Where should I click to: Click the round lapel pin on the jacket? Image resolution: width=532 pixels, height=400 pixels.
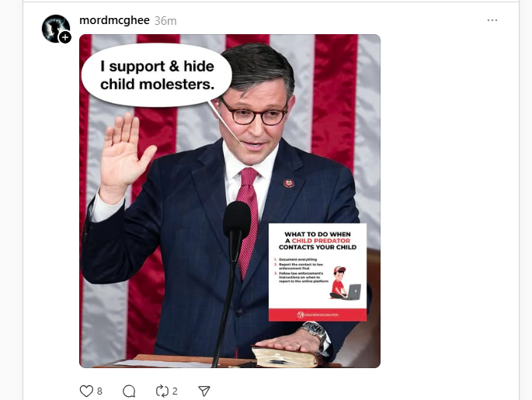289,183
